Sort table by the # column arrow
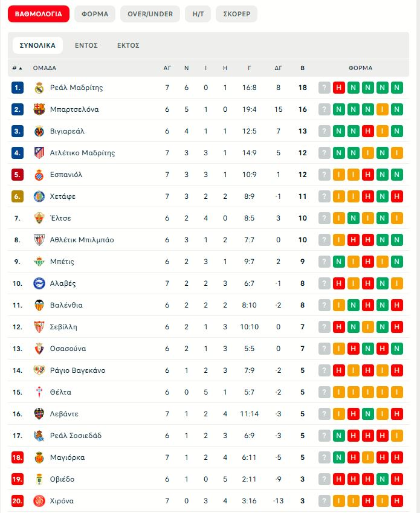Screen dimensions: 420x513 point(21,68)
